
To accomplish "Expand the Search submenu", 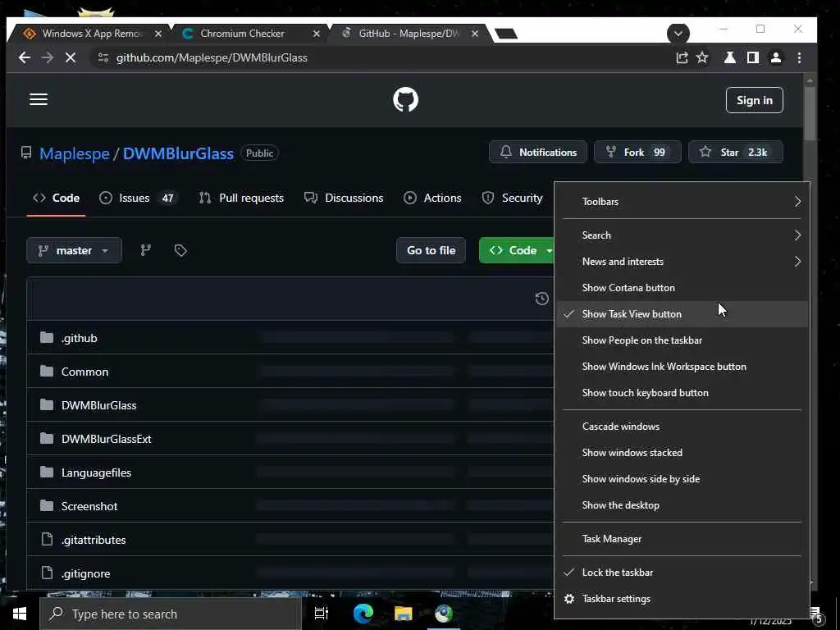I will pos(682,235).
